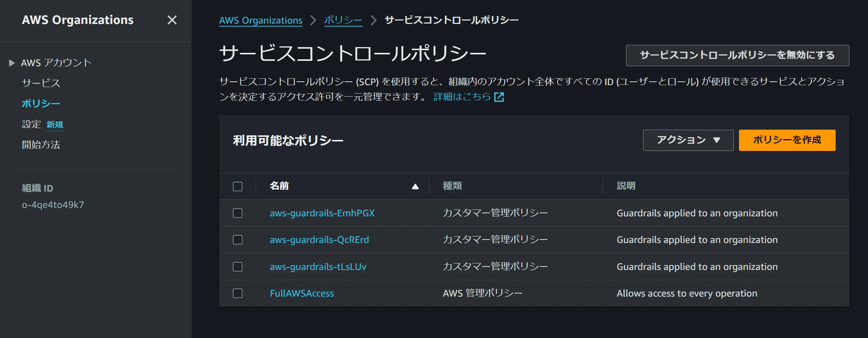
Task: Toggle the select-all checkbox in table header
Action: (237, 186)
